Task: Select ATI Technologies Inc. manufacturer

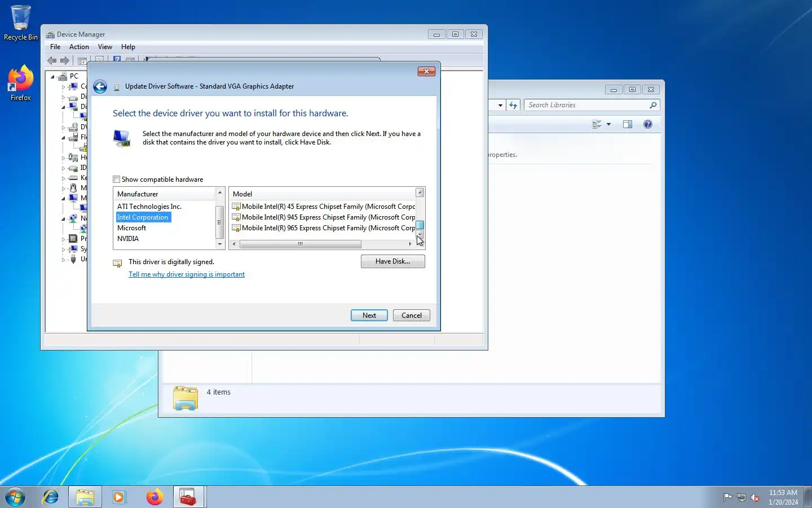Action: pyautogui.click(x=149, y=207)
